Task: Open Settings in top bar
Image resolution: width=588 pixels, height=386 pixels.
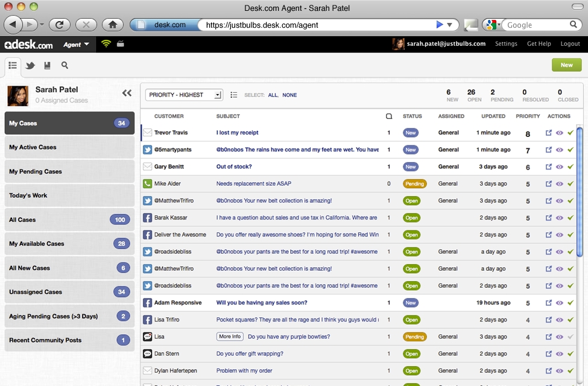Action: click(506, 44)
